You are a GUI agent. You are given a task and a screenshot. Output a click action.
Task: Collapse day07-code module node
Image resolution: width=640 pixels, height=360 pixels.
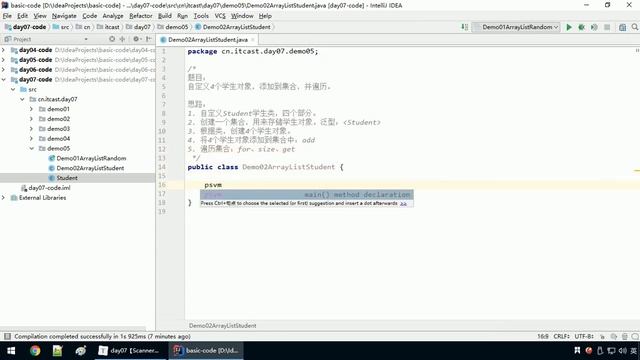click(x=4, y=79)
